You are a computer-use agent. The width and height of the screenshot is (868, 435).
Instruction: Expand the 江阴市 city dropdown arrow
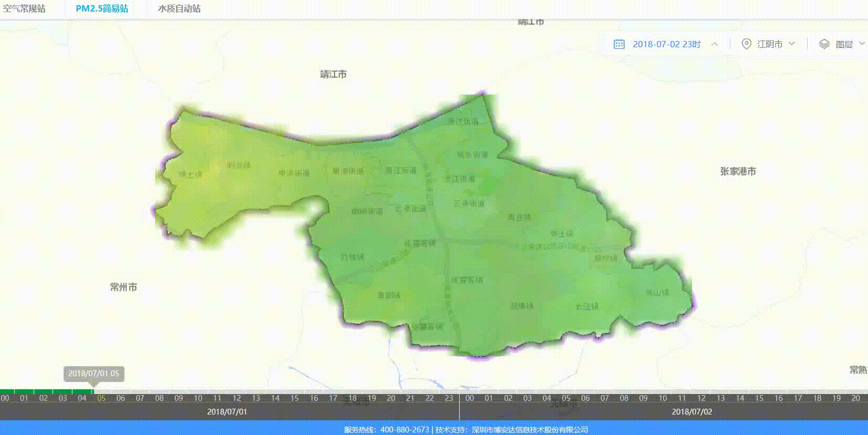[792, 44]
